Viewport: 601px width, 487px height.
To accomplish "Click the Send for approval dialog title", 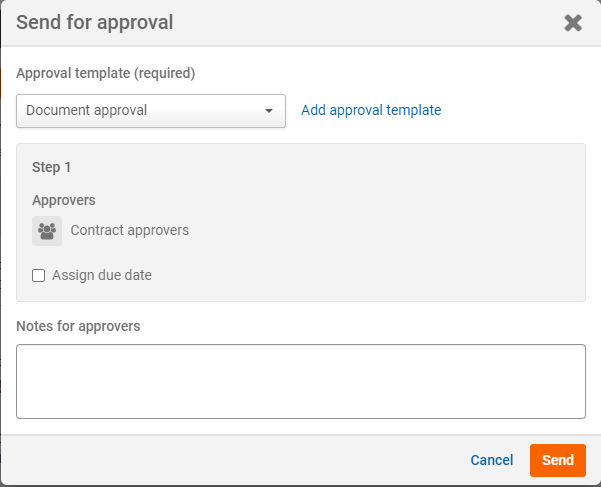I will pos(94,22).
